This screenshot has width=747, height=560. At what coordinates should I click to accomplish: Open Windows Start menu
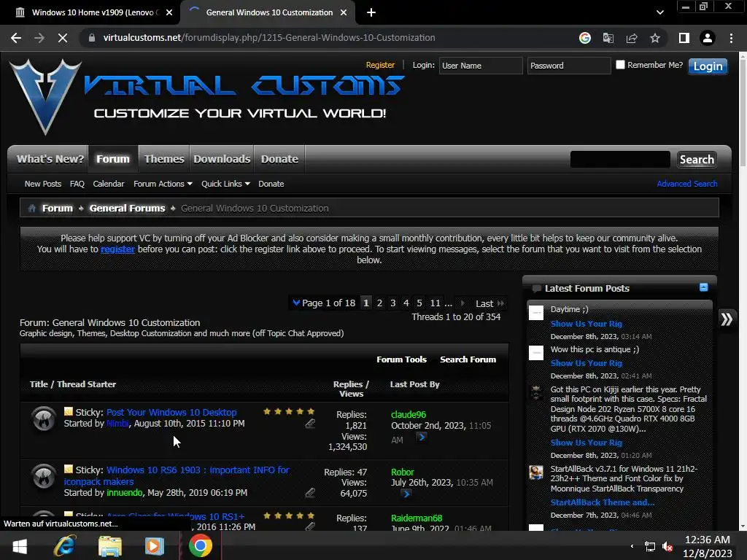(x=20, y=545)
